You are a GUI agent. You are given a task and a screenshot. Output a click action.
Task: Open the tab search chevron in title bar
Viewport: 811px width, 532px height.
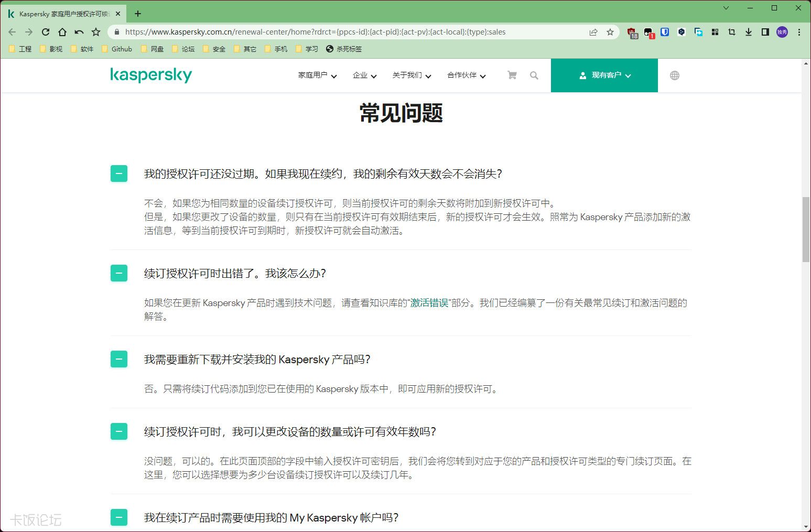tap(726, 8)
